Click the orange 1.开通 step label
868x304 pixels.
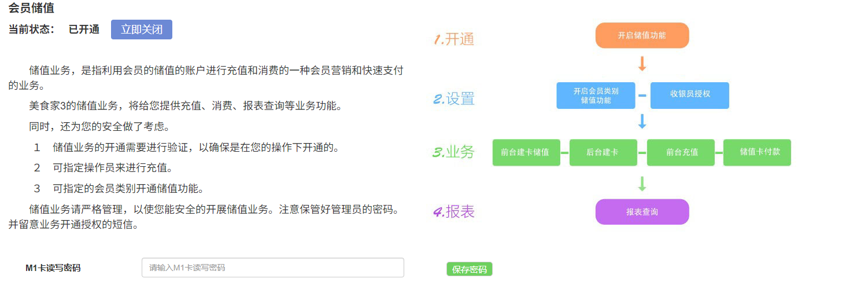(454, 39)
